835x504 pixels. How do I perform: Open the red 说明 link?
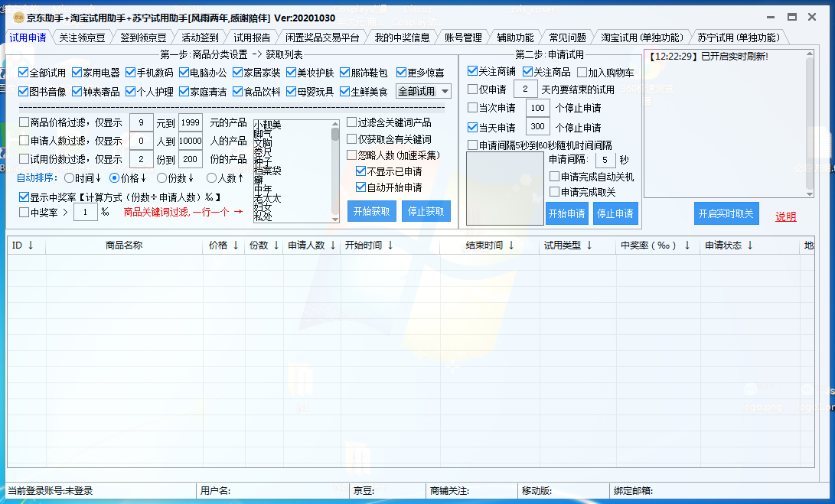[784, 215]
